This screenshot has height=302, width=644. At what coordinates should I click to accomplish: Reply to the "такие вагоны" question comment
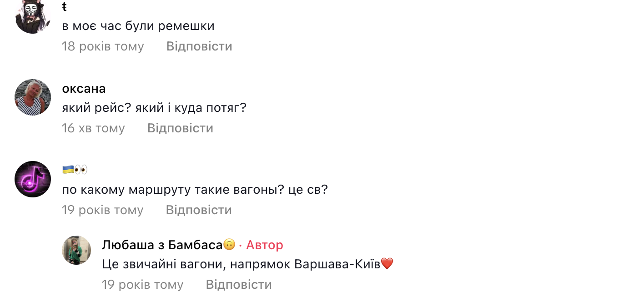[x=199, y=210]
